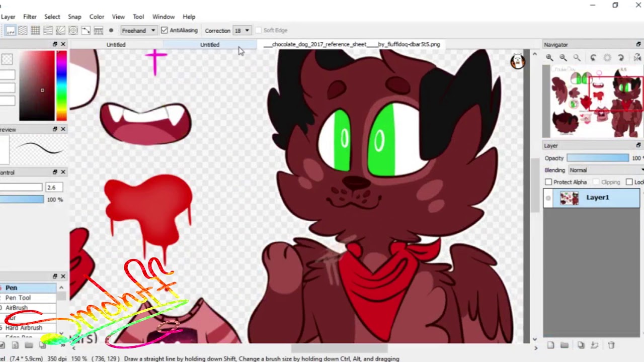
Task: Fit canvas to window in Navigator
Action: pos(577,58)
